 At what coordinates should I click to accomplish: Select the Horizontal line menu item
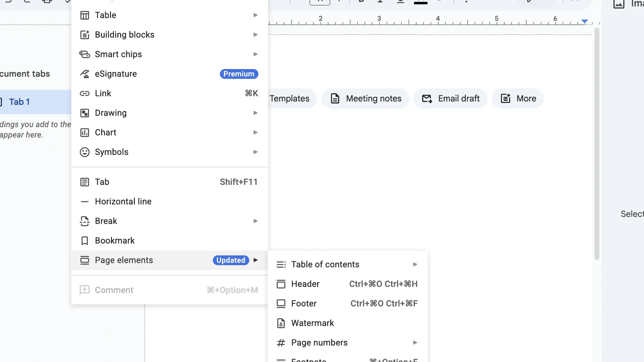[123, 201]
